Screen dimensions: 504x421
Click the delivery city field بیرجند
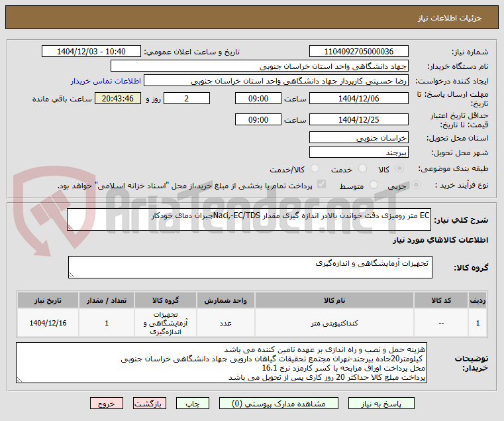pos(359,152)
